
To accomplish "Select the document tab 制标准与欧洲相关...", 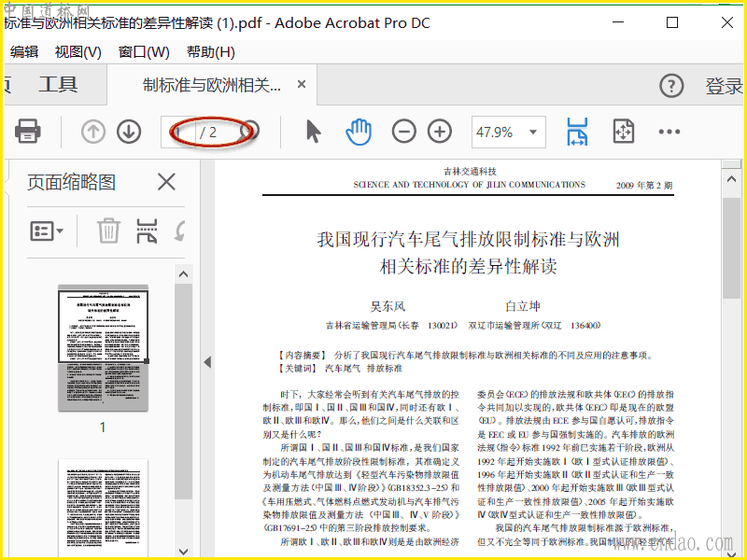I will (x=212, y=85).
